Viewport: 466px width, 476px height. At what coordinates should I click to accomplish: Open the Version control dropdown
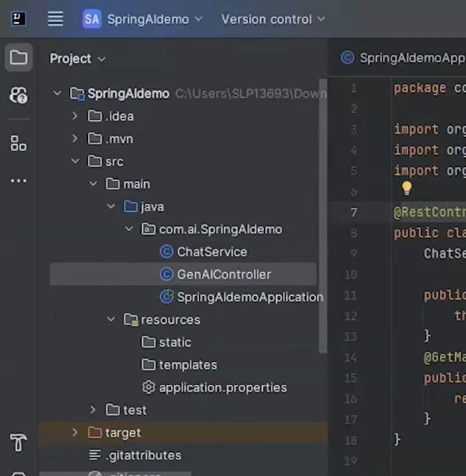[273, 19]
